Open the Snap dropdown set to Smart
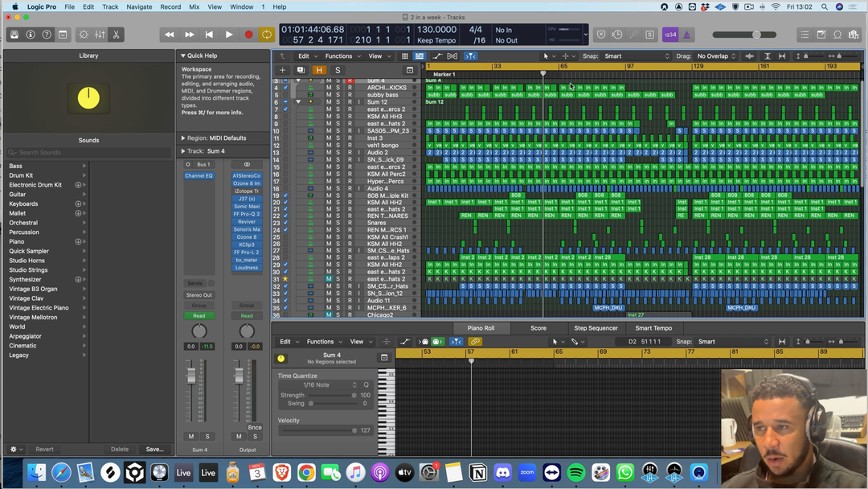Viewport: 868px width, 489px height. pos(637,56)
